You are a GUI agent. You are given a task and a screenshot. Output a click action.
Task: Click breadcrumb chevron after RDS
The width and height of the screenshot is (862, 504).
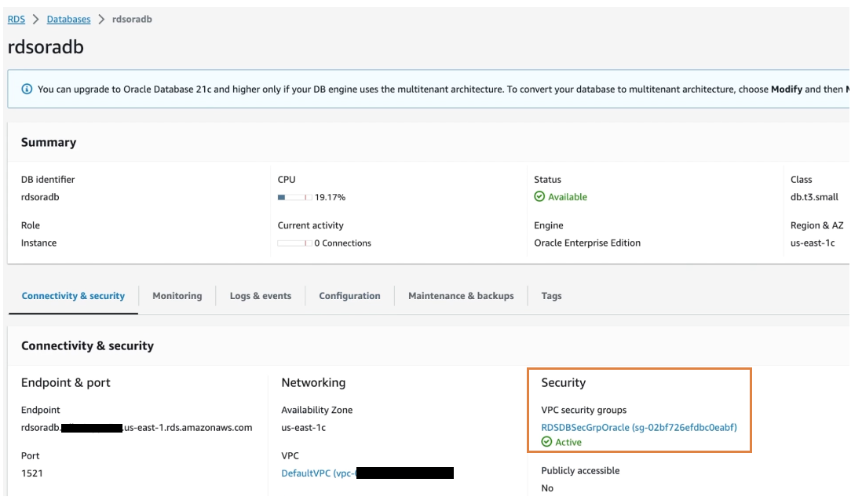36,19
